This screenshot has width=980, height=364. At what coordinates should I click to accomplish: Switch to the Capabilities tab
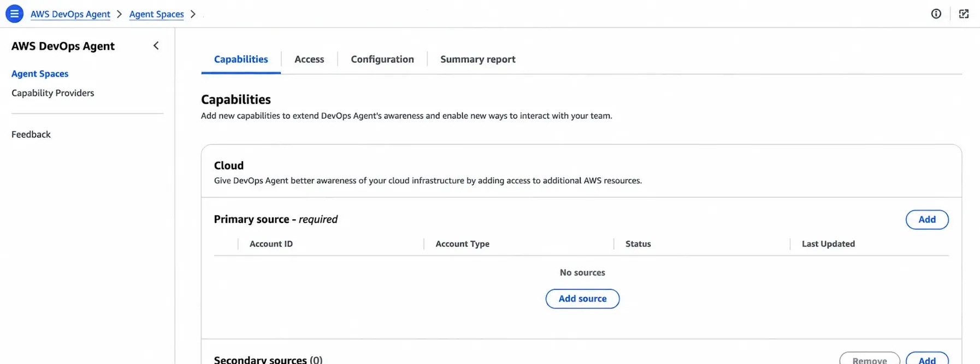(241, 59)
